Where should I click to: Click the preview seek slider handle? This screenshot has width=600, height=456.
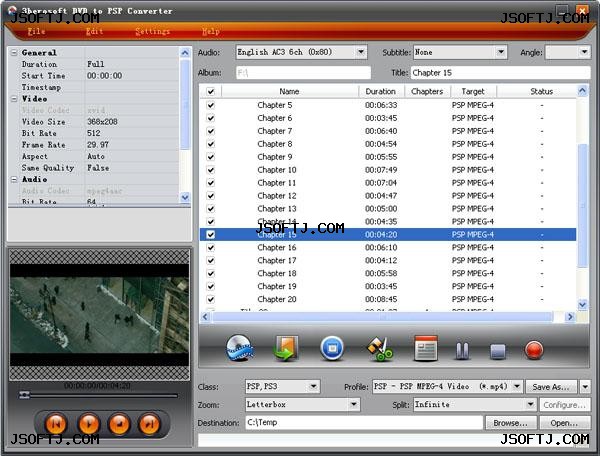(x=24, y=394)
